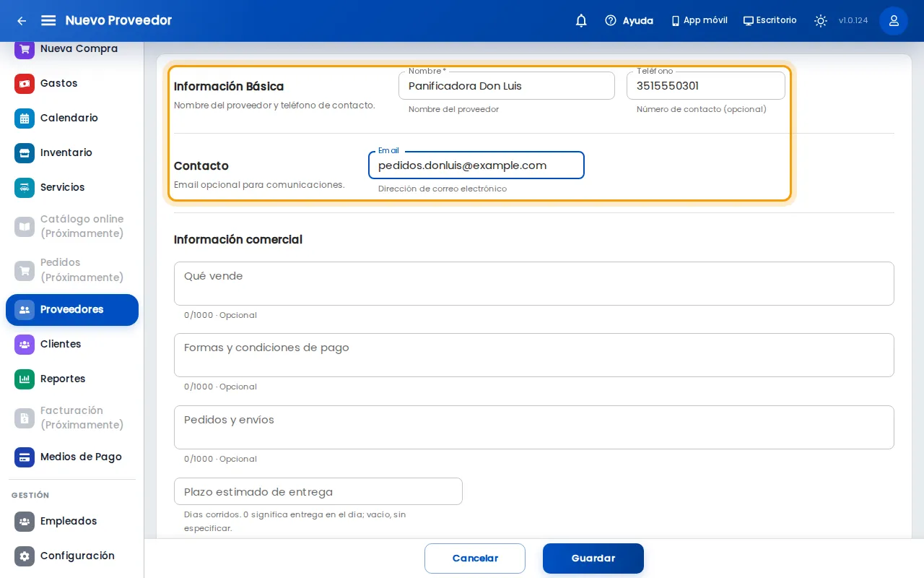The image size is (924, 578).
Task: Click the Proveedores people icon
Action: (25, 310)
